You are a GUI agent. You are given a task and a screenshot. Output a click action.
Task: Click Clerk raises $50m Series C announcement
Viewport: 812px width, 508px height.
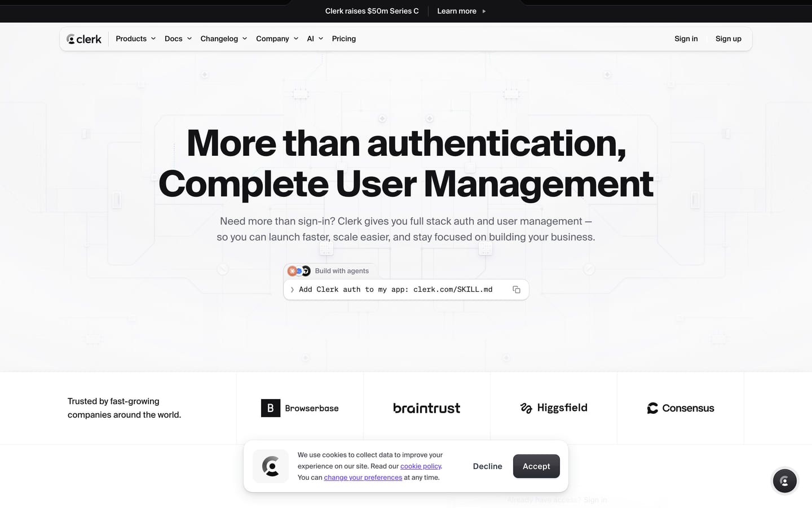click(372, 11)
